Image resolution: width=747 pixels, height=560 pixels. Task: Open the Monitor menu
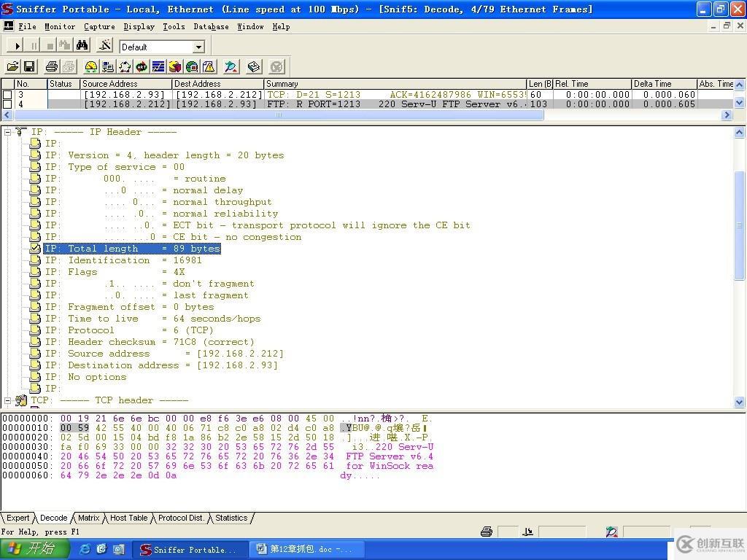[x=60, y=27]
